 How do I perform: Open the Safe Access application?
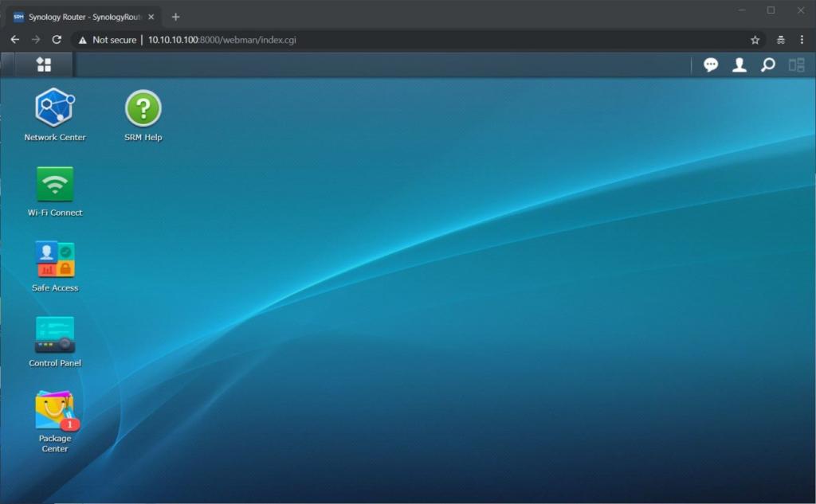(55, 259)
